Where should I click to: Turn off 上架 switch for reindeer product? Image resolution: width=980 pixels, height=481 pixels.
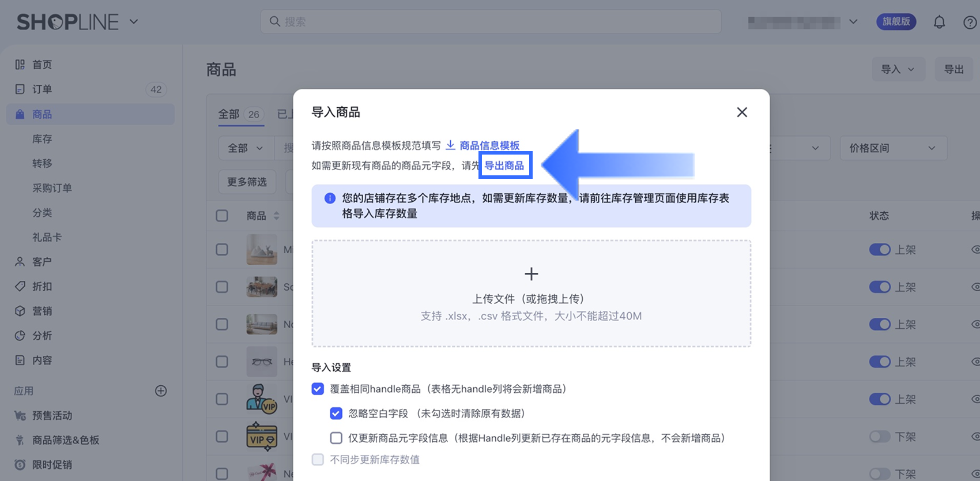tap(880, 249)
